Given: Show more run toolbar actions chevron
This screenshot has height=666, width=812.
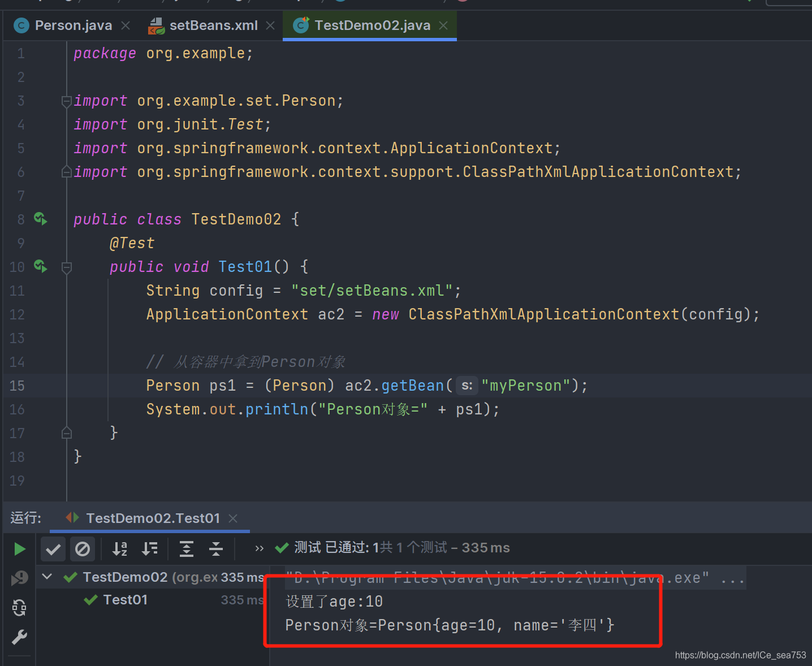Looking at the screenshot, I should click(x=259, y=548).
